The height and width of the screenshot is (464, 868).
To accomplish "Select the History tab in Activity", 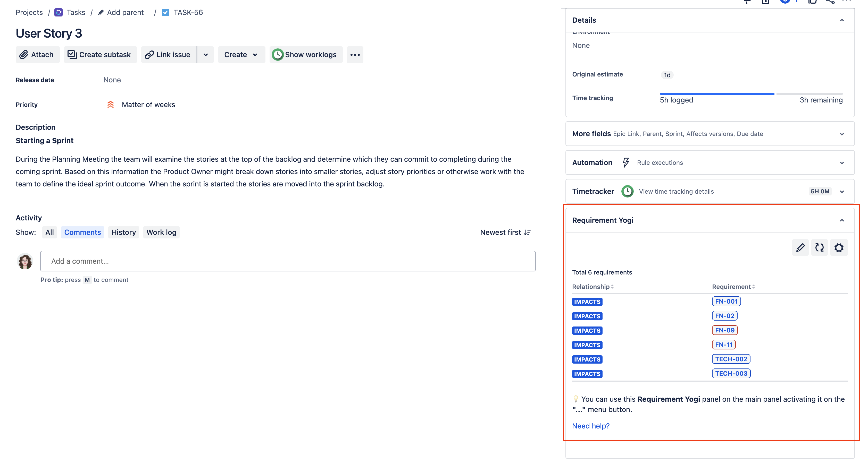I will coord(123,232).
